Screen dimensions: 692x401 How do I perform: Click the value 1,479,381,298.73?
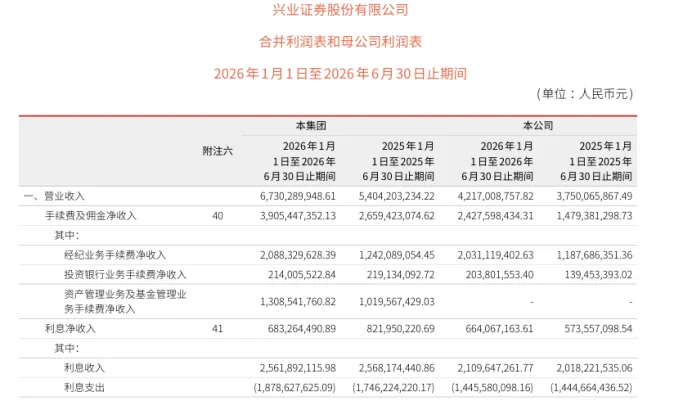(594, 216)
